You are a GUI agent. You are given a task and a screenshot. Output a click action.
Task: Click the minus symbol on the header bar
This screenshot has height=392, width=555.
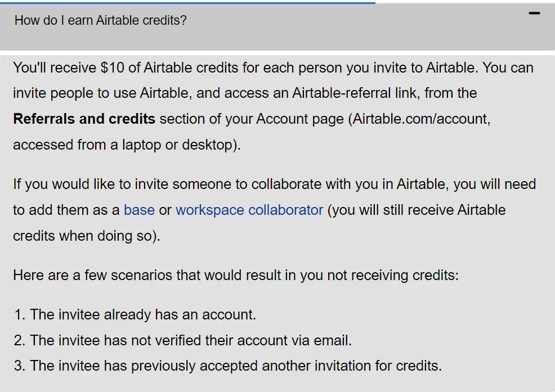coord(534,14)
